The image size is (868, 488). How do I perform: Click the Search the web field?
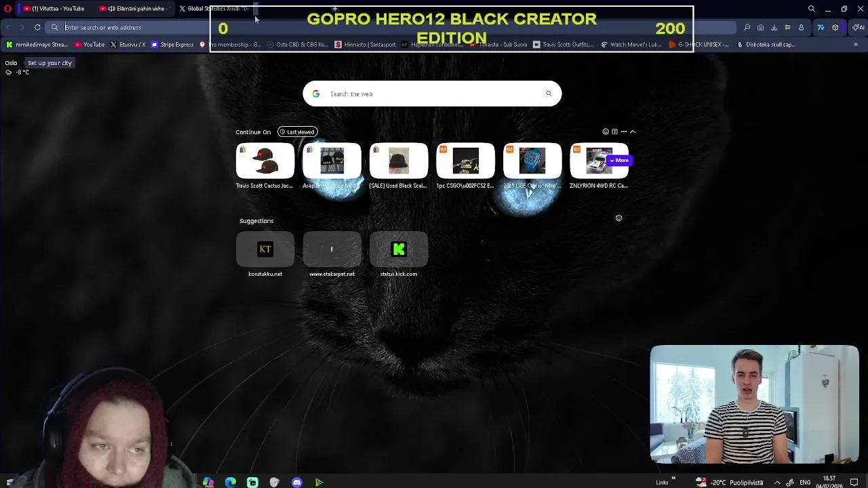coord(432,94)
